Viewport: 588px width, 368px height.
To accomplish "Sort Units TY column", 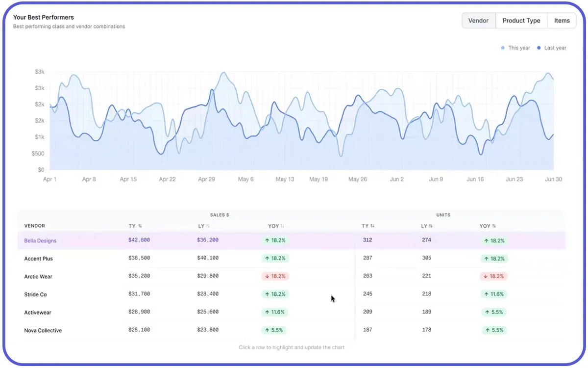I will point(368,226).
